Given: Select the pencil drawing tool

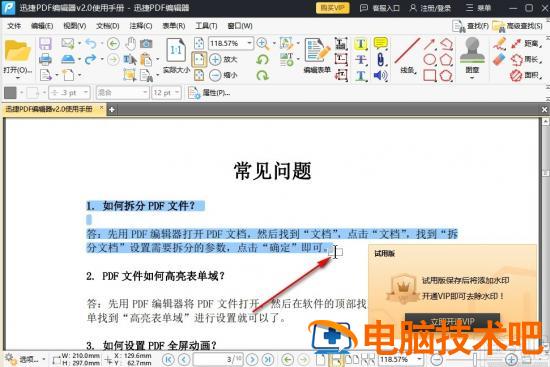Looking at the screenshot, I should tap(499, 44).
